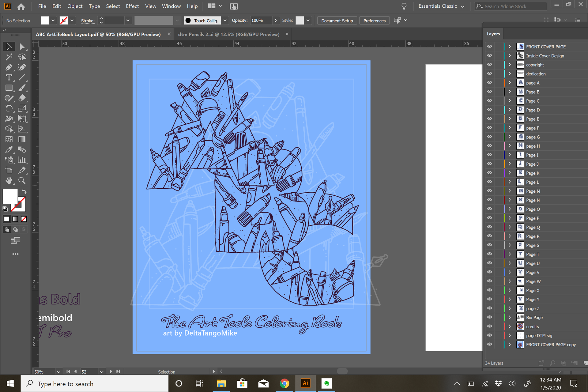The image size is (588, 392).
Task: Expand the Page M layer
Action: pyautogui.click(x=510, y=191)
